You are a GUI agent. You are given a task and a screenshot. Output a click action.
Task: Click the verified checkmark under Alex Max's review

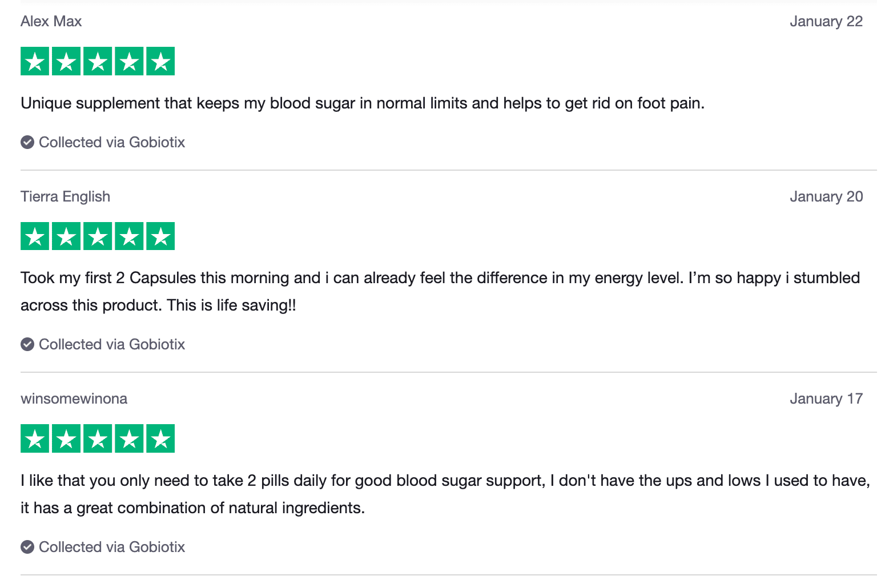27,142
